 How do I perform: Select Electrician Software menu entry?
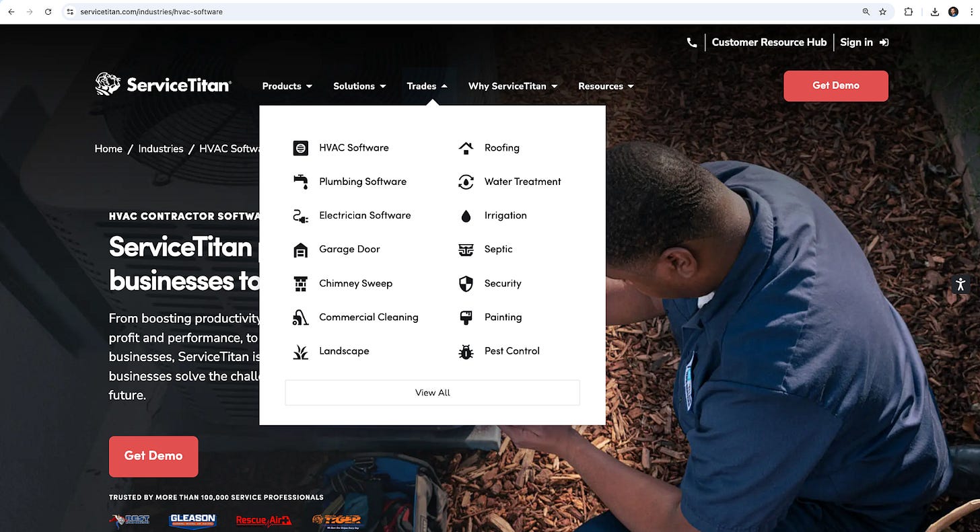(365, 215)
